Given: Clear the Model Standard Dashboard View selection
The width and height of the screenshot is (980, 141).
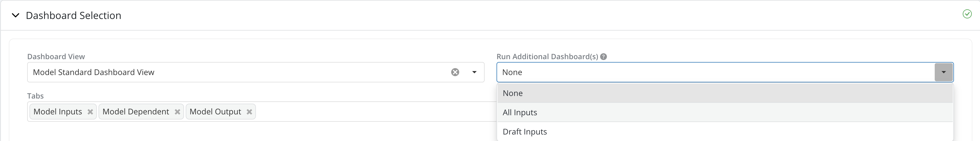Looking at the screenshot, I should pyautogui.click(x=455, y=72).
